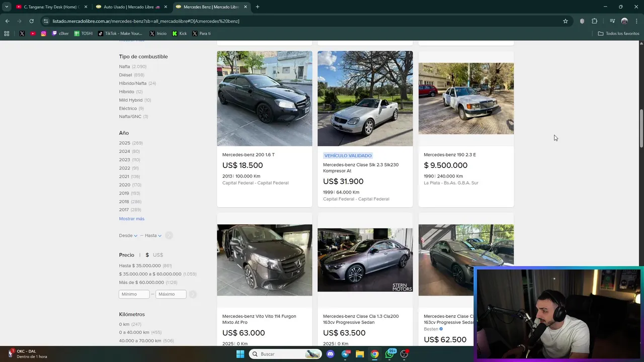Screen dimensions: 644x362
Task: Open the Extensions puzzle icon
Action: click(x=594, y=21)
